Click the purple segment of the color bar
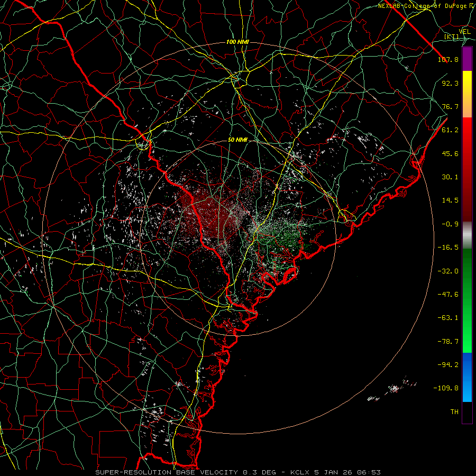The width and height of the screenshot is (476, 476). (x=467, y=59)
